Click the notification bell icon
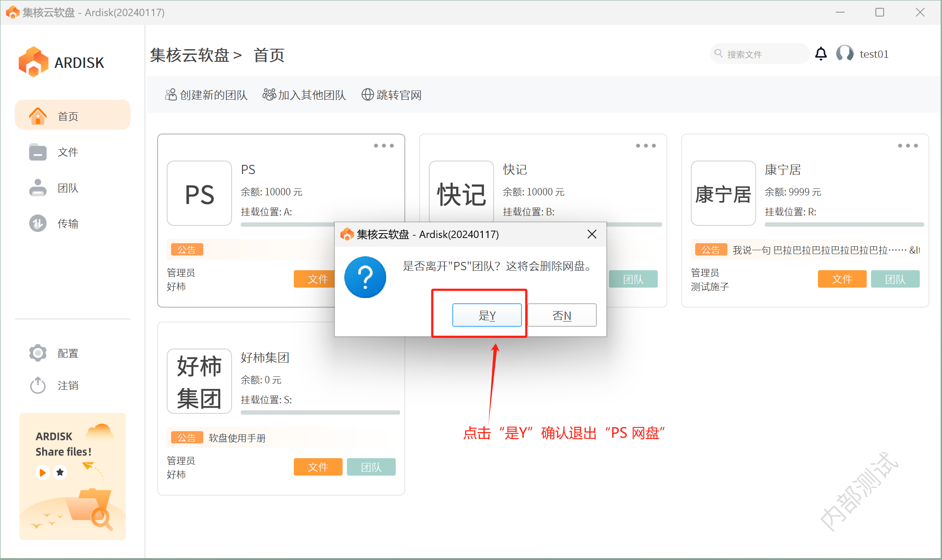The width and height of the screenshot is (942, 560). pyautogui.click(x=821, y=54)
